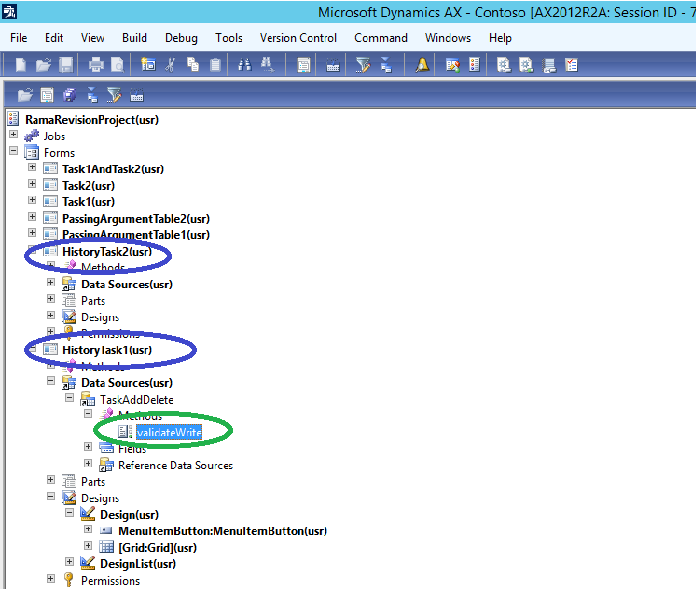Open the Command menu
Viewport: 698px width, 600px height.
point(381,38)
